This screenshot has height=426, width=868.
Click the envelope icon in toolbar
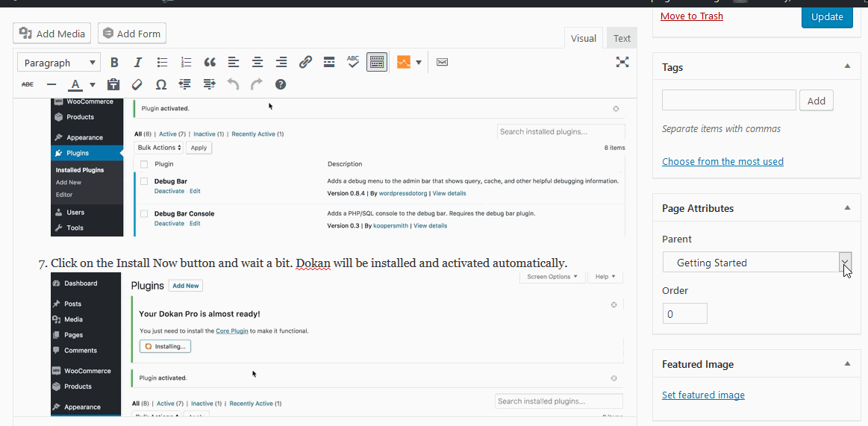pos(442,63)
